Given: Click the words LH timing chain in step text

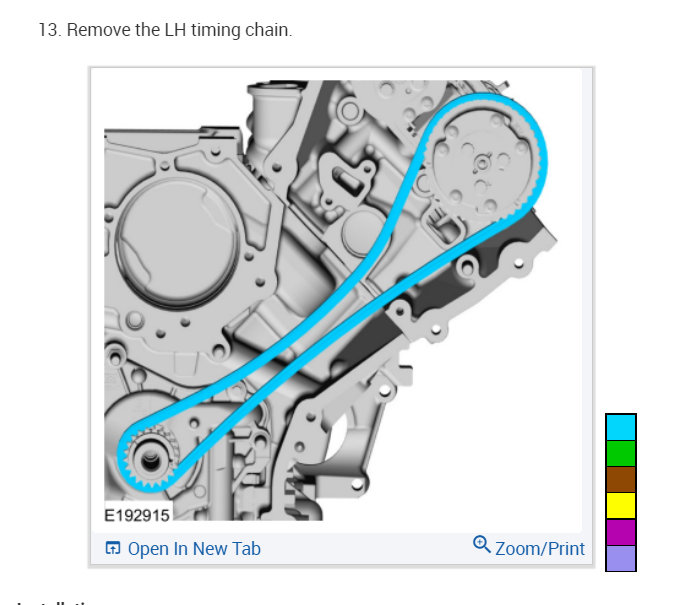Looking at the screenshot, I should 228,30.
